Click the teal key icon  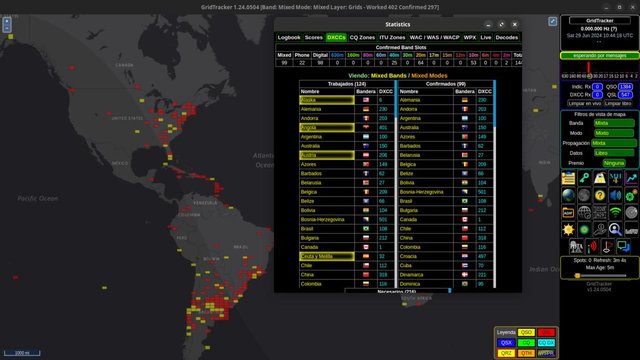(x=584, y=178)
